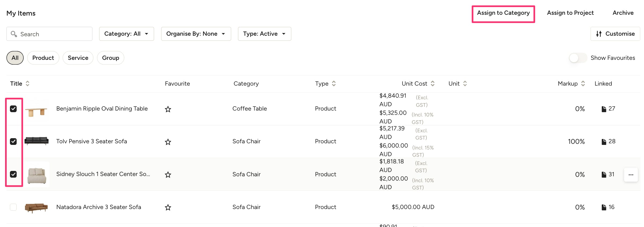Open the Type: Active filter dropdown

264,34
